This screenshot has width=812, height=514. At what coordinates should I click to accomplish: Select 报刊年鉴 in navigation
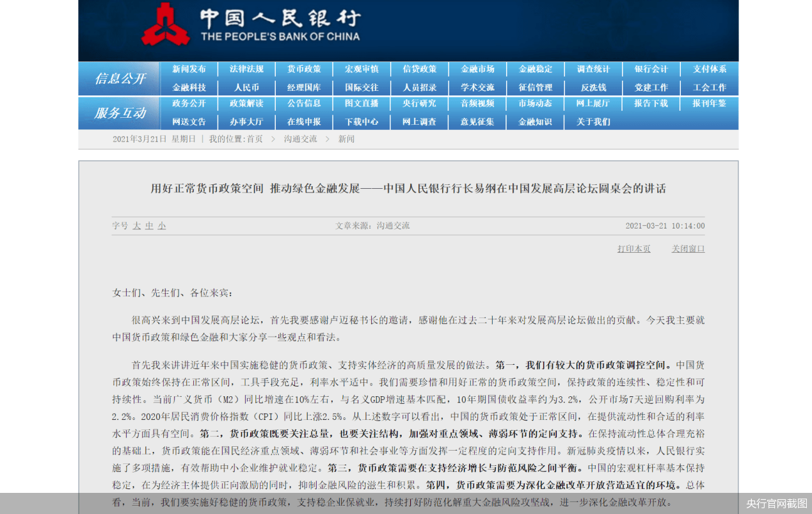point(710,103)
